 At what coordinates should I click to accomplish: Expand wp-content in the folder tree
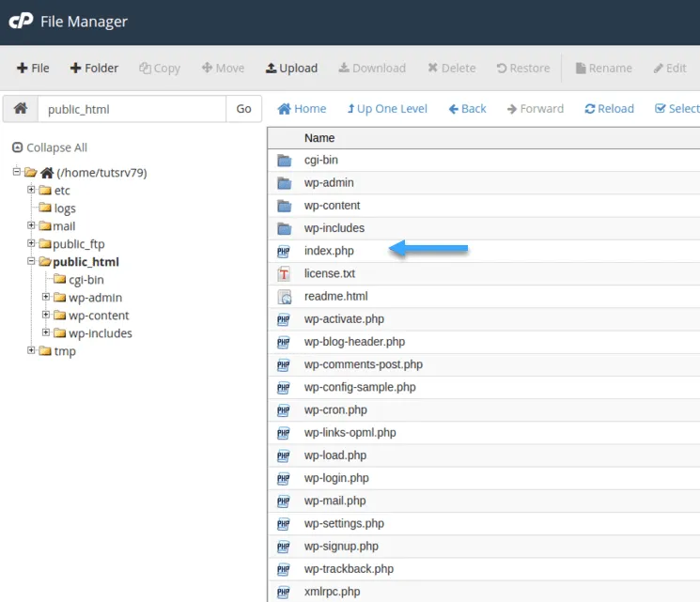tap(46, 315)
